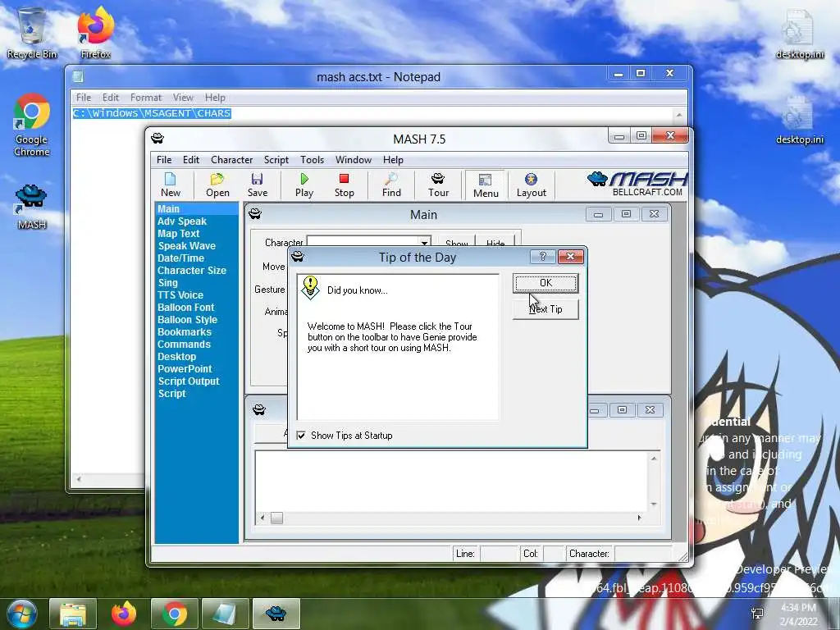Click the MASH taskbar button
840x630 pixels.
tap(276, 614)
